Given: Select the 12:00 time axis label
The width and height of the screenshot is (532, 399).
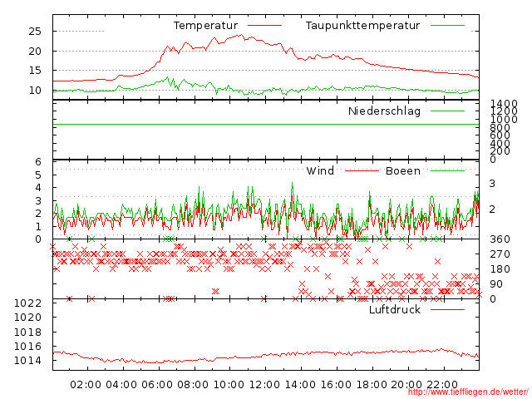Looking at the screenshot, I should [264, 385].
